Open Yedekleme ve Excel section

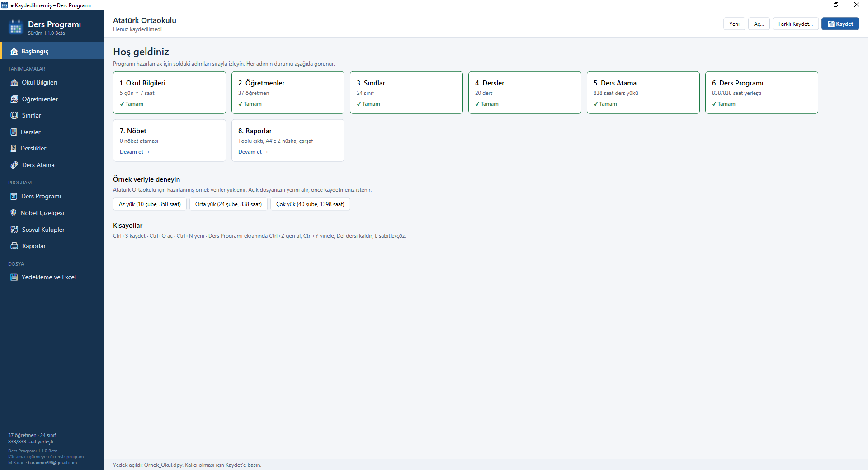(52, 277)
